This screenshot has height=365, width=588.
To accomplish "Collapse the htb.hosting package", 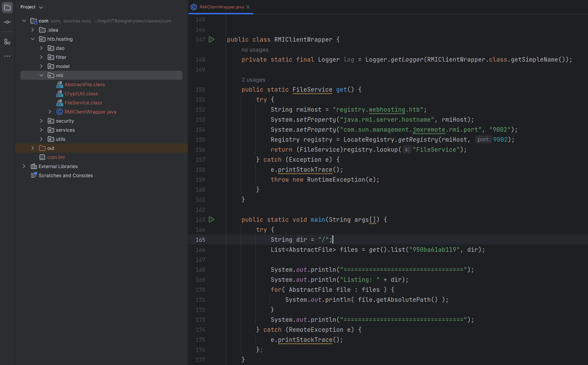I will coord(33,39).
